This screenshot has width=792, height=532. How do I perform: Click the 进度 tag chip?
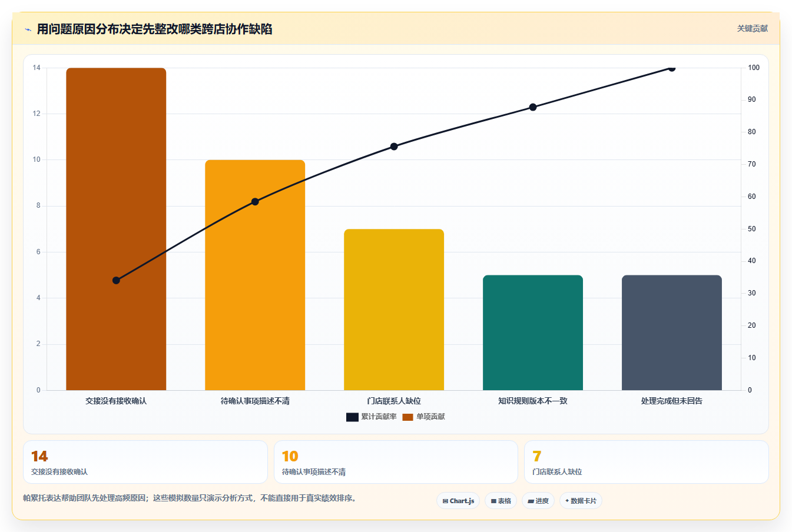[538, 501]
